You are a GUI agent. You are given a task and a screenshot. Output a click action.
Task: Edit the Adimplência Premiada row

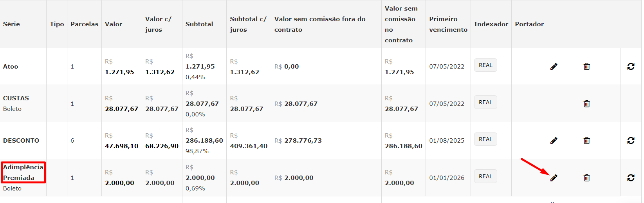[554, 178]
